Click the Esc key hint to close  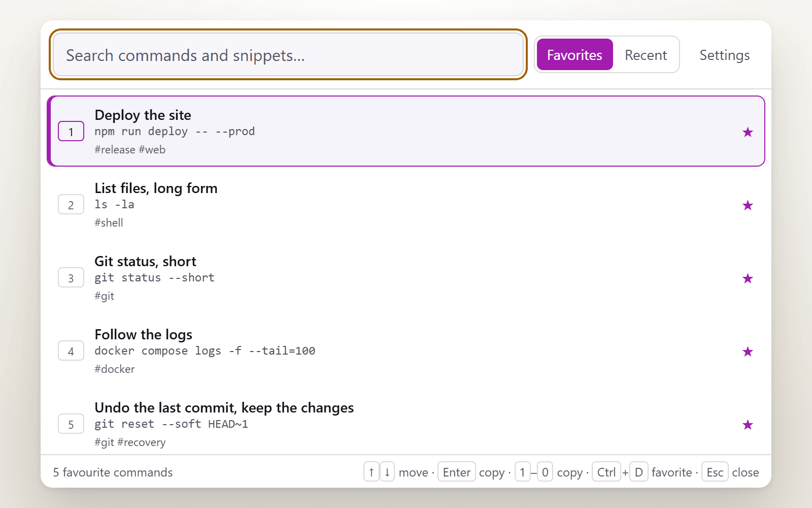(715, 472)
